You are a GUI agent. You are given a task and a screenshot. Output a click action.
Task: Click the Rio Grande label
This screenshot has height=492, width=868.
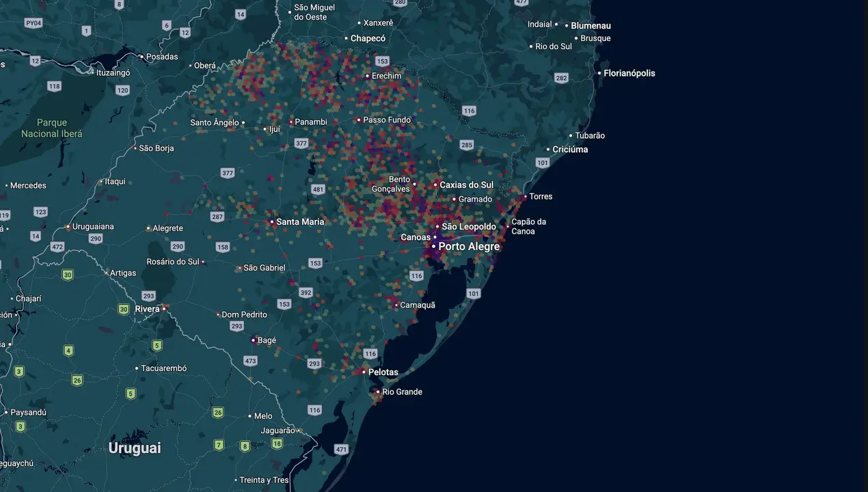(x=402, y=392)
